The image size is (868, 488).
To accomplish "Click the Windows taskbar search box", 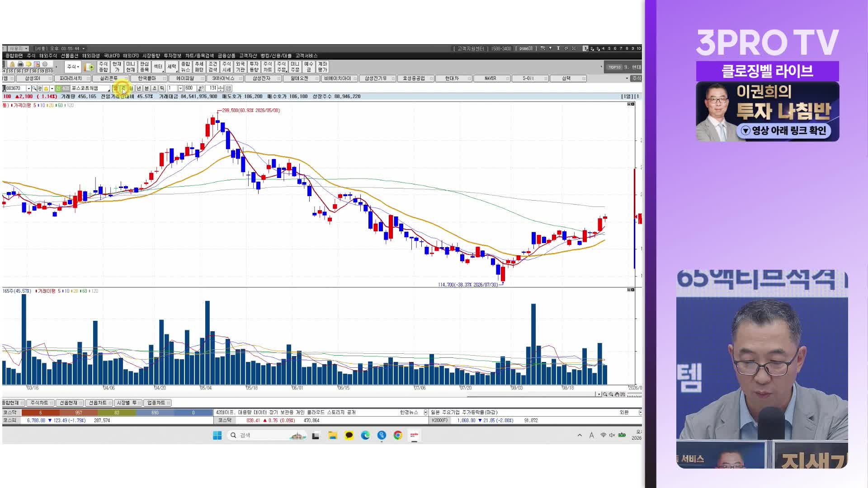I will pos(267,435).
